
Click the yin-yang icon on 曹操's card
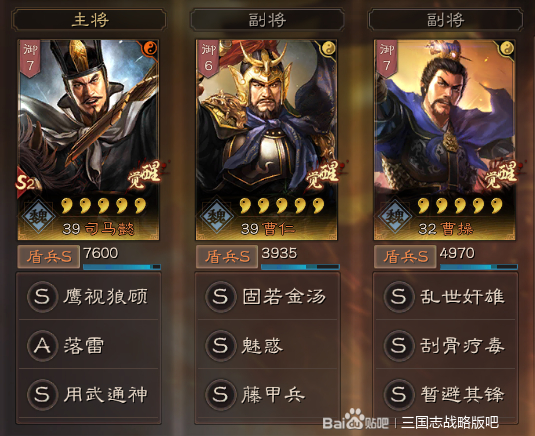pyautogui.click(x=506, y=48)
